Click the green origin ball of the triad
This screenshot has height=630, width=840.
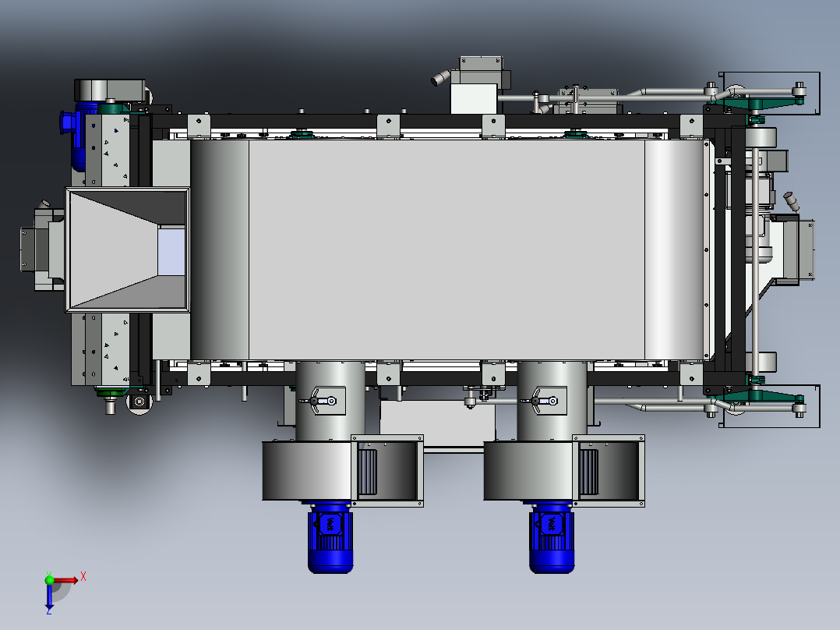click(x=49, y=579)
